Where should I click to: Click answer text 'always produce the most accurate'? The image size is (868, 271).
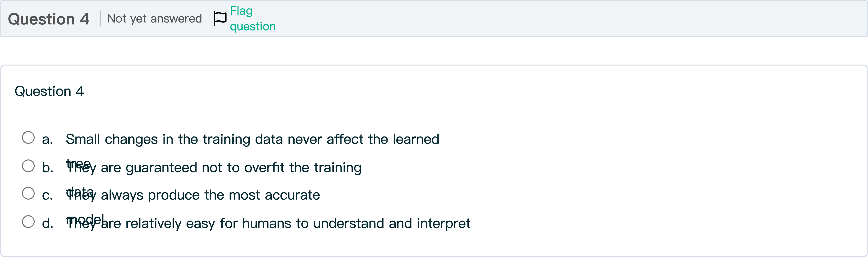click(x=210, y=195)
